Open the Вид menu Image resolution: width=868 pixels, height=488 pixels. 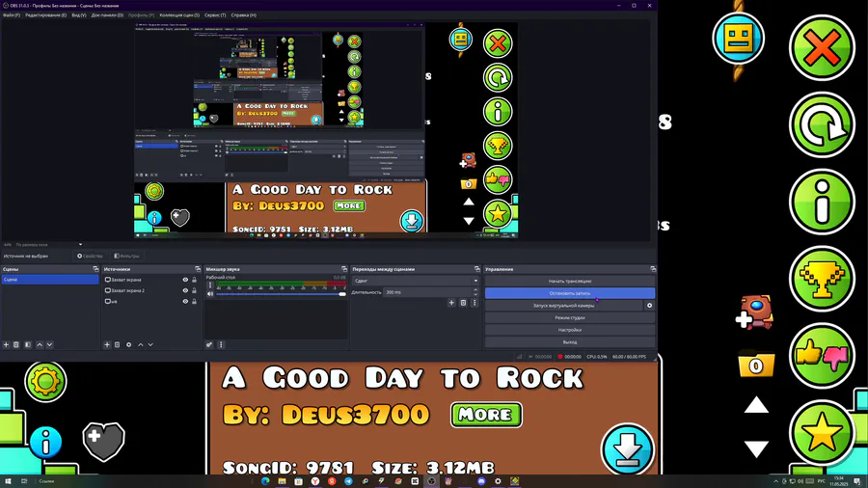(x=79, y=14)
